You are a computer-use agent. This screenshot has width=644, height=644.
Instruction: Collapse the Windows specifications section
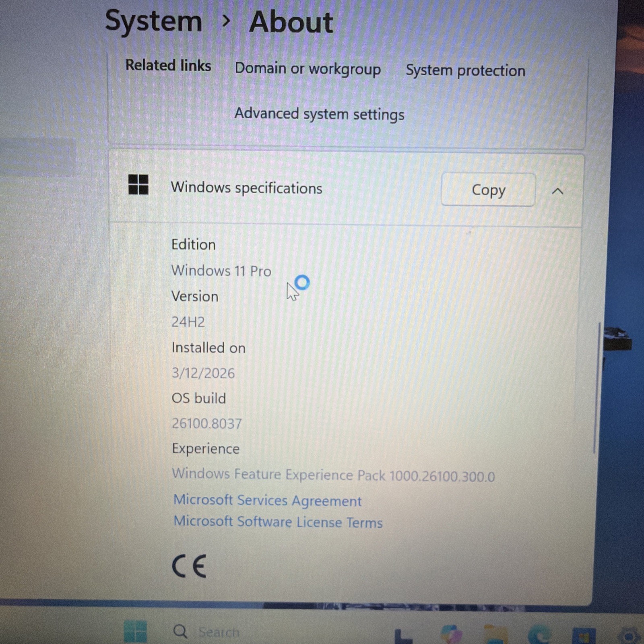557,191
